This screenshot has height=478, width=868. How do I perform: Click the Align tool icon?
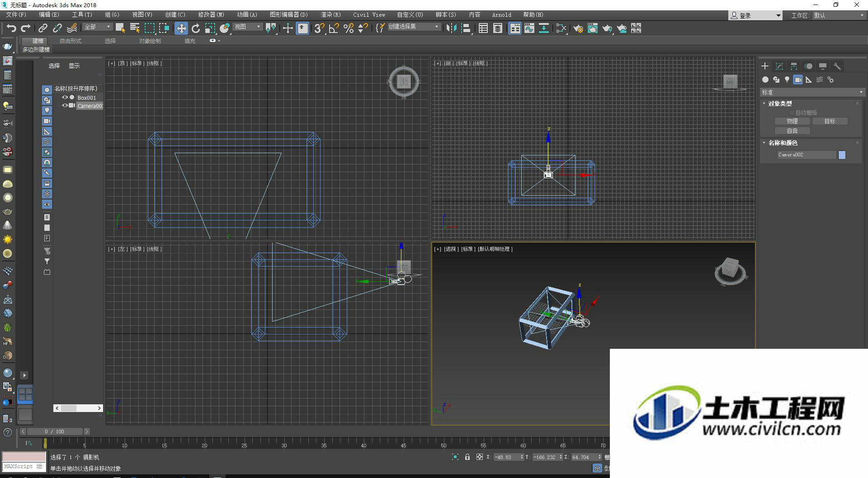[466, 28]
